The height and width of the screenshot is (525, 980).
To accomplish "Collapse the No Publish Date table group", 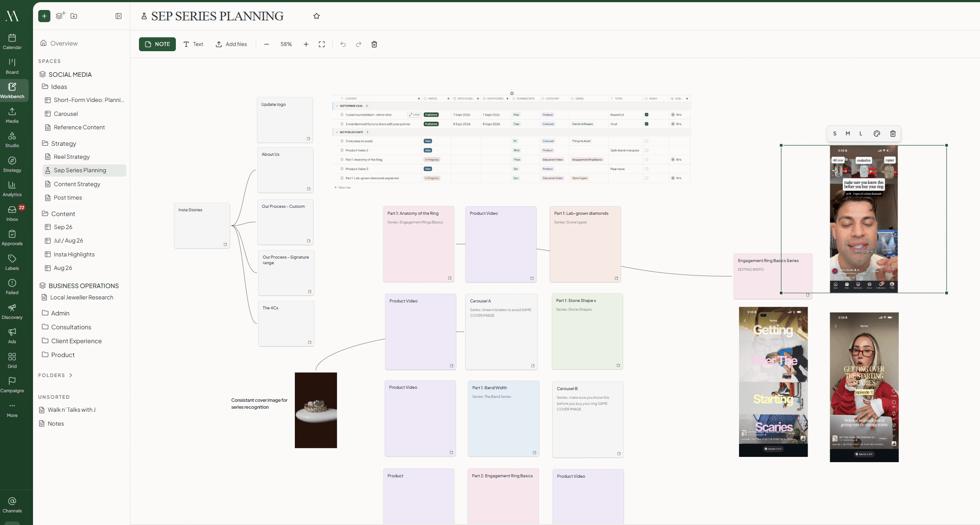I will pyautogui.click(x=337, y=132).
